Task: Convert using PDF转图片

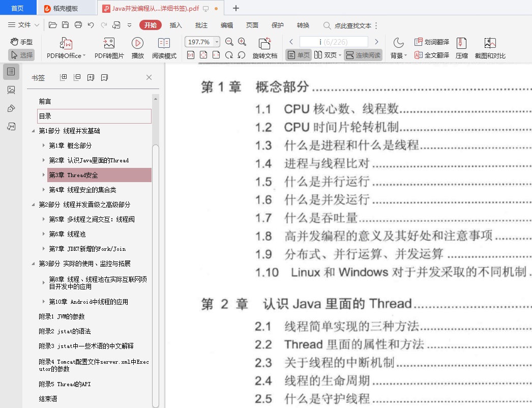Action: [109, 48]
